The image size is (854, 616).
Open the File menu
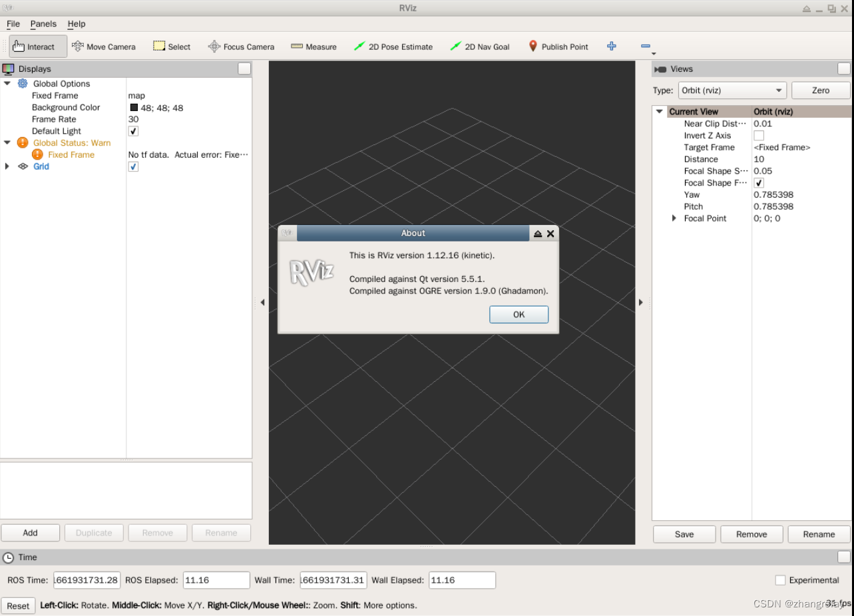tap(13, 24)
